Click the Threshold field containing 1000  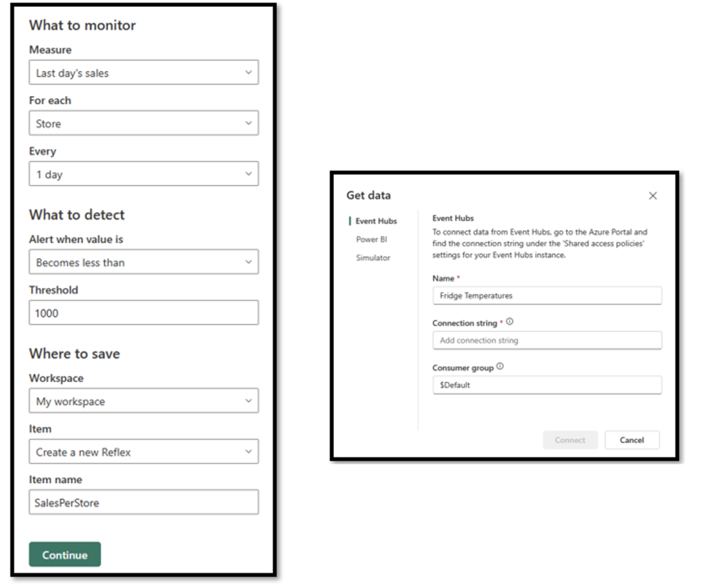click(x=144, y=313)
